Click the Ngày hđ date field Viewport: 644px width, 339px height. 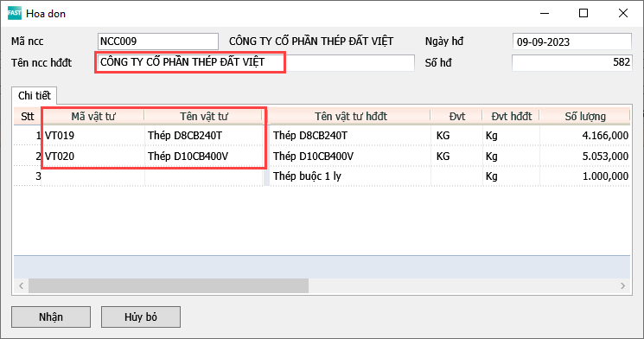[572, 42]
